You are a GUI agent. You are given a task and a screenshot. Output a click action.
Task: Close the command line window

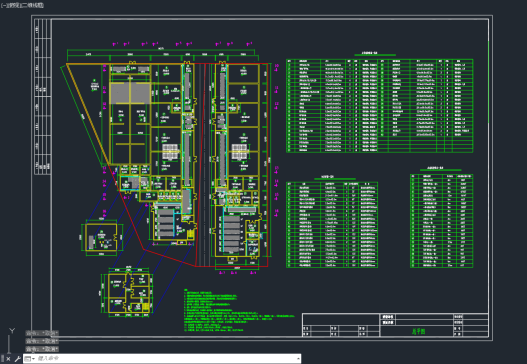(8, 359)
